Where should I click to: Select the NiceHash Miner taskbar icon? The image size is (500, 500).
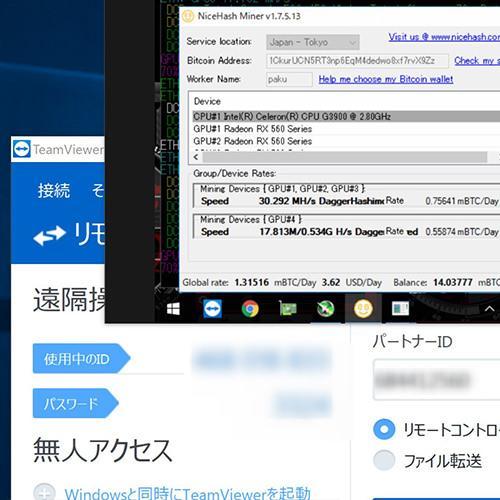[x=363, y=309]
